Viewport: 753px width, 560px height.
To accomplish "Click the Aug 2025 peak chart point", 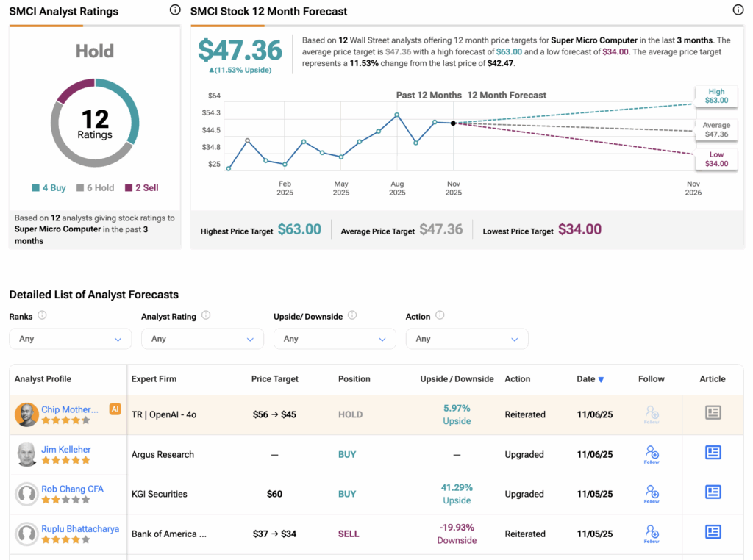I will point(397,115).
